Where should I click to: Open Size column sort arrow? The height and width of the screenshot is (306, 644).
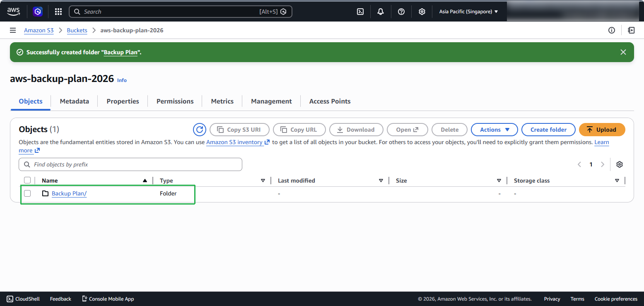(499, 181)
